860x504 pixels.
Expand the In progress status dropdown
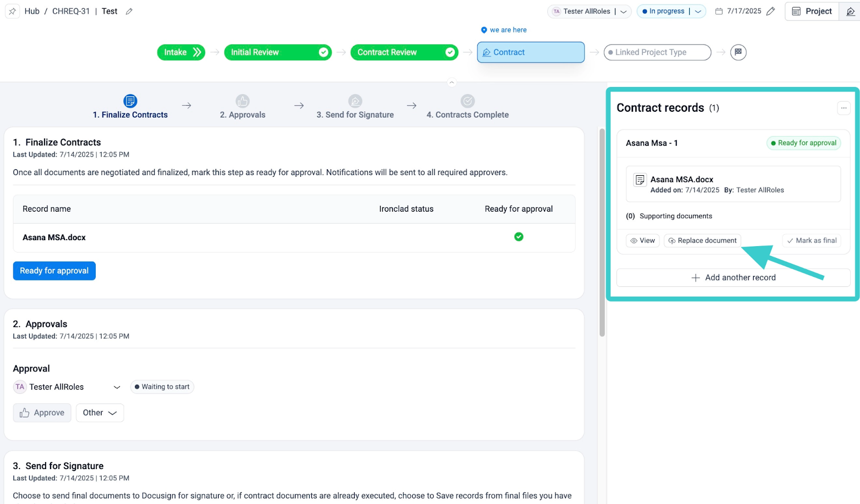click(698, 11)
